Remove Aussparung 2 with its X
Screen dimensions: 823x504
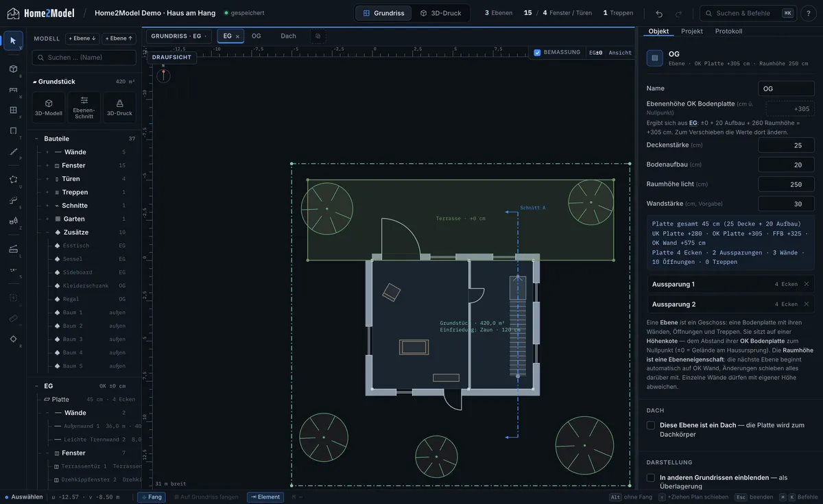point(807,304)
